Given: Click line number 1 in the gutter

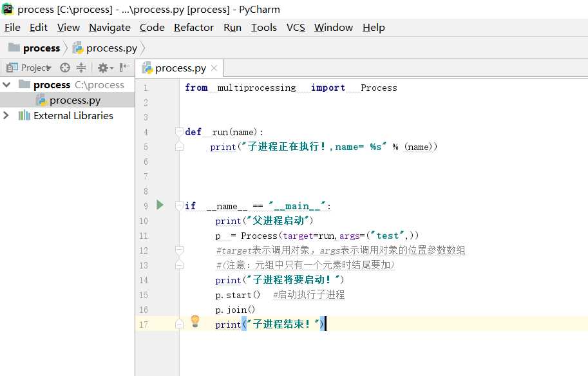Looking at the screenshot, I should (146, 88).
